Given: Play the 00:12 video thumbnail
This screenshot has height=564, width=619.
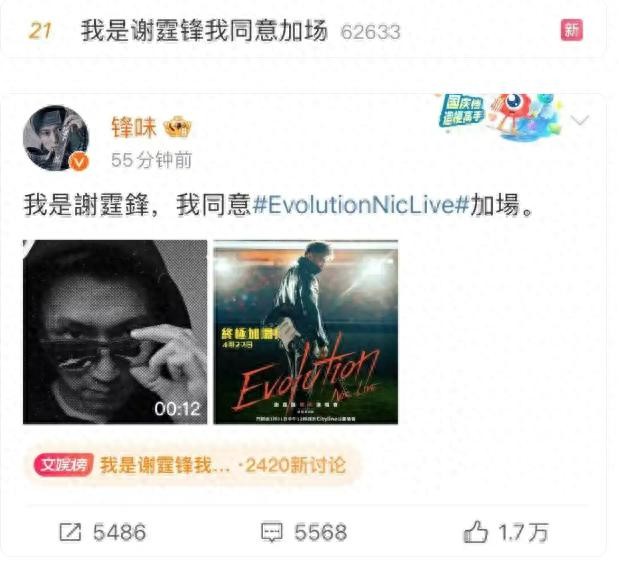Looking at the screenshot, I should point(115,332).
